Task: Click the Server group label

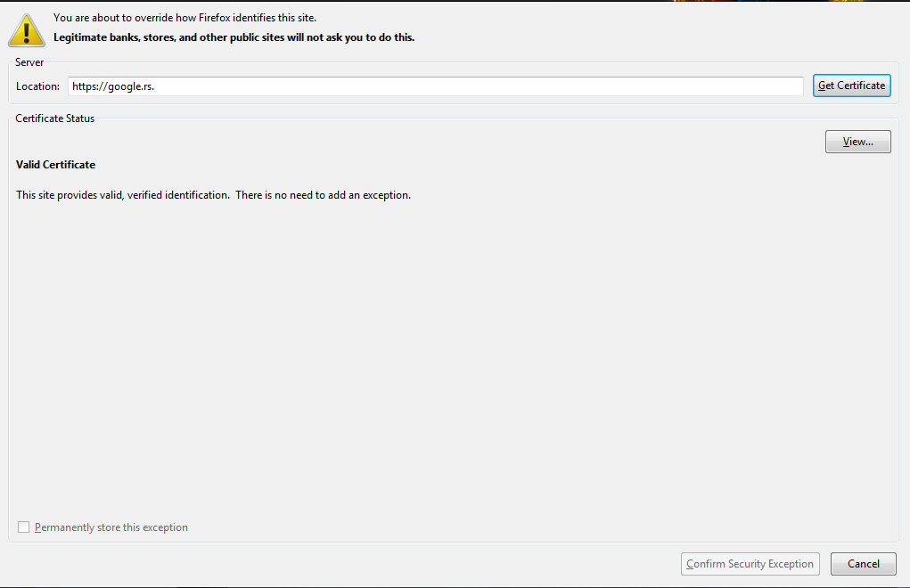Action: 29,62
